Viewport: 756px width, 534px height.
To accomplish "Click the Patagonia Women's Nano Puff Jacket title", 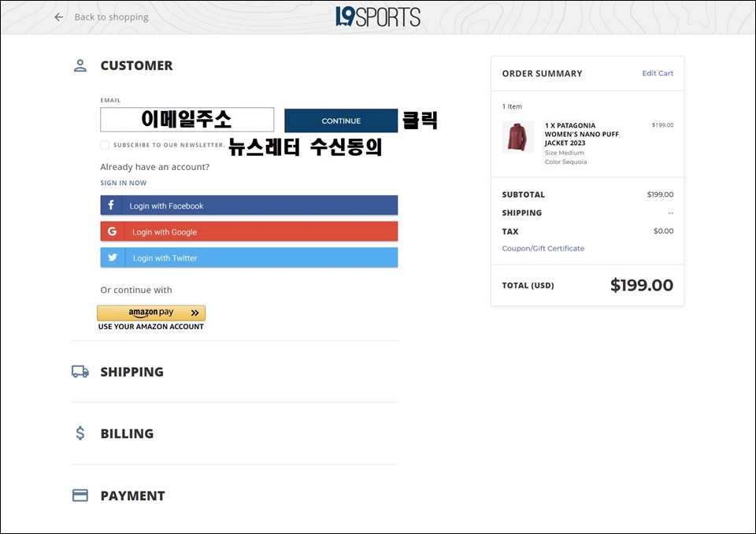I will pyautogui.click(x=581, y=134).
